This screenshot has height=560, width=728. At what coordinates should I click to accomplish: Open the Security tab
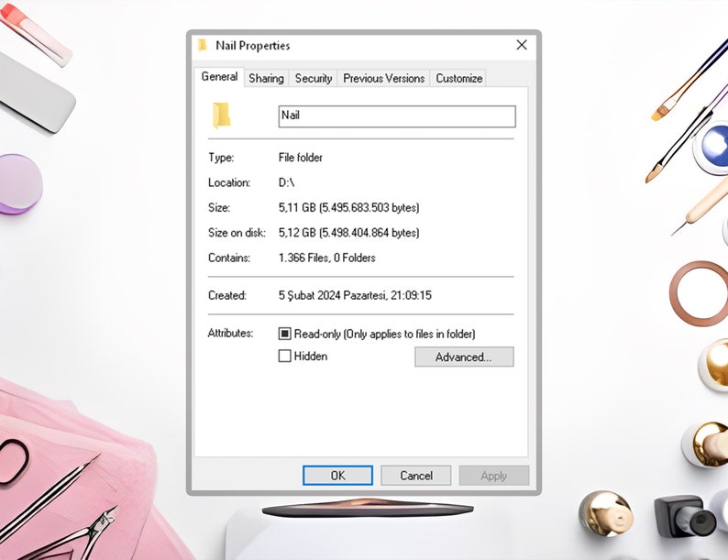point(314,79)
